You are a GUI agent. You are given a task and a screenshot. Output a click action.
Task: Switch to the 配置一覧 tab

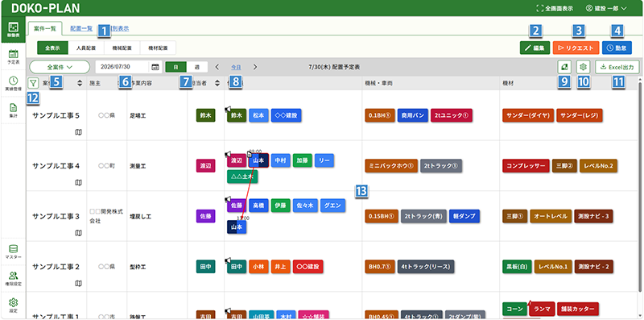click(x=81, y=29)
